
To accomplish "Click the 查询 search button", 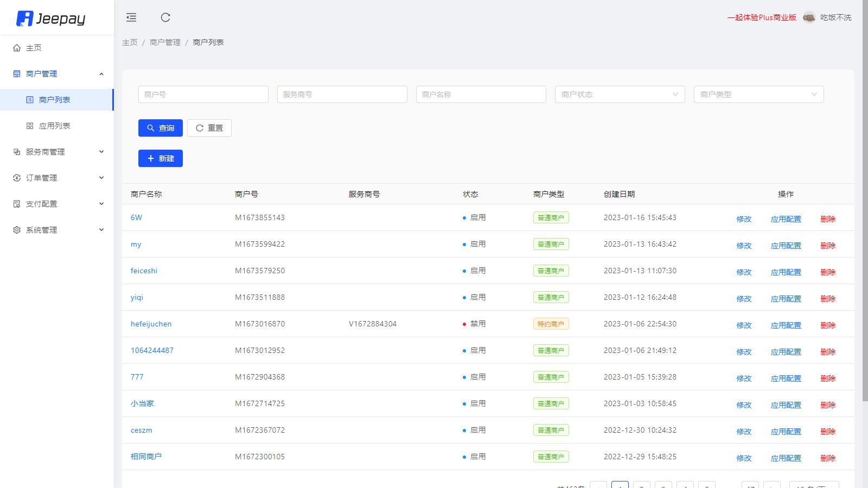I will pyautogui.click(x=161, y=128).
